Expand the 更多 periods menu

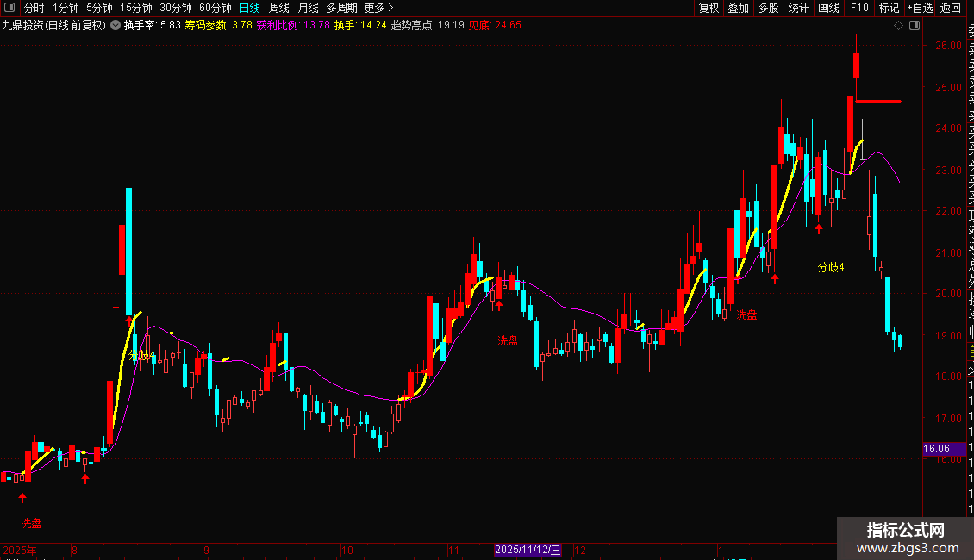(x=379, y=8)
